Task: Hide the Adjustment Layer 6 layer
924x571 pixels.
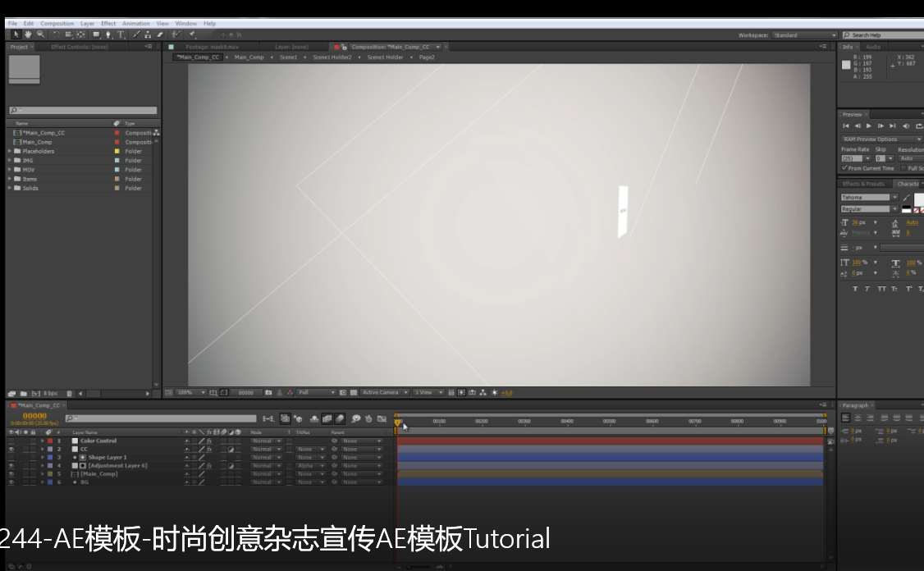Action: click(11, 465)
